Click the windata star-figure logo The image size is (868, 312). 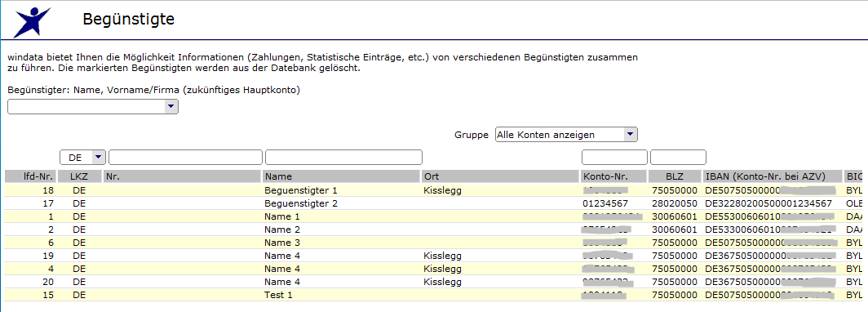coord(32,22)
